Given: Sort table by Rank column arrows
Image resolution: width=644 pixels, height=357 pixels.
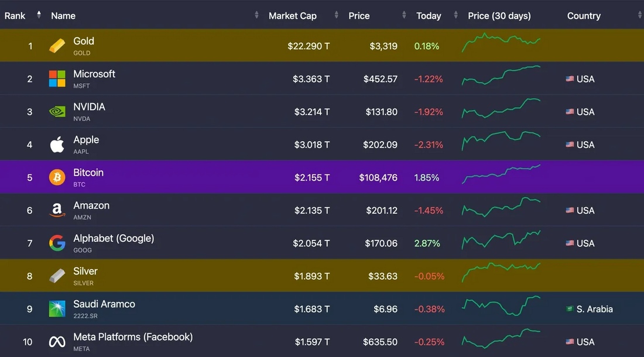Looking at the screenshot, I should [x=39, y=15].
